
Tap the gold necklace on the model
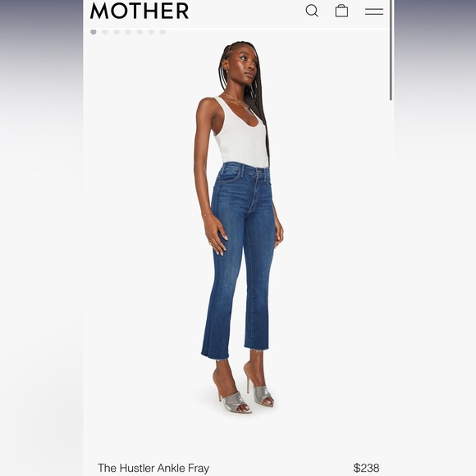pos(237,101)
